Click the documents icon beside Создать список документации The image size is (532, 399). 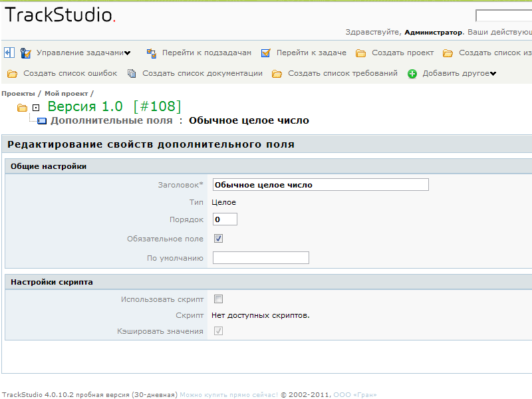click(132, 74)
